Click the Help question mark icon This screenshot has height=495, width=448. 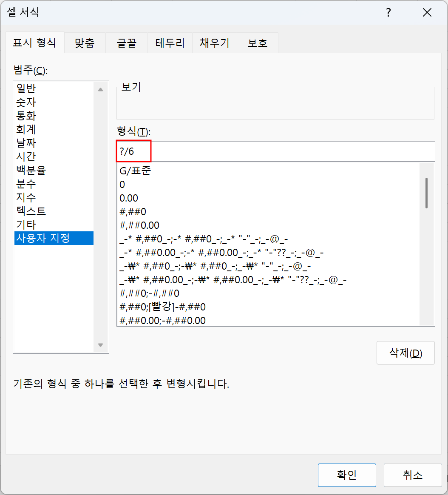click(388, 13)
